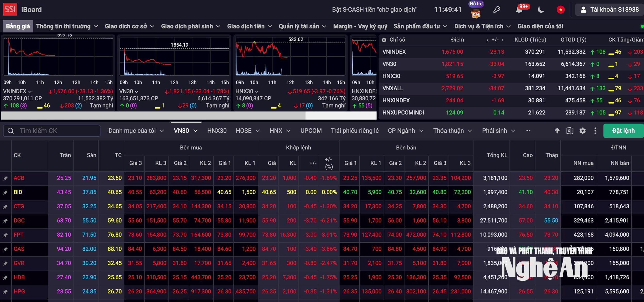Expand Dịch vụ & Tiện ích menu
This screenshot has height=302, width=644.
(482, 26)
